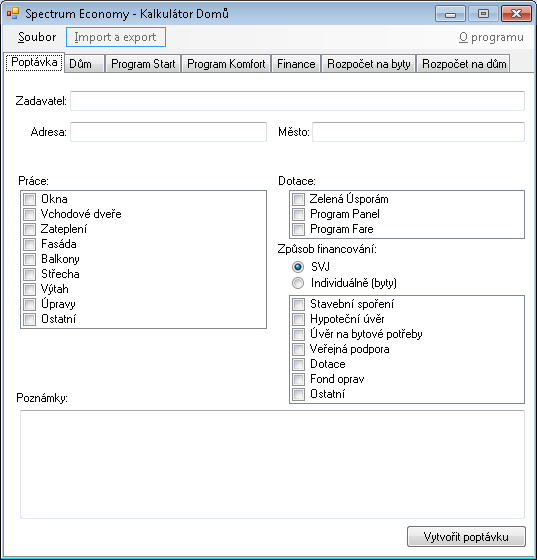Click into the Poznámky notes text area
Viewport: 537px width, 560px height.
[x=272, y=465]
